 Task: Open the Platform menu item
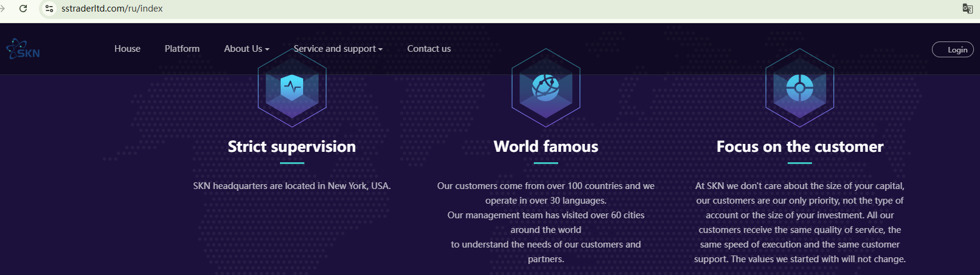[182, 49]
